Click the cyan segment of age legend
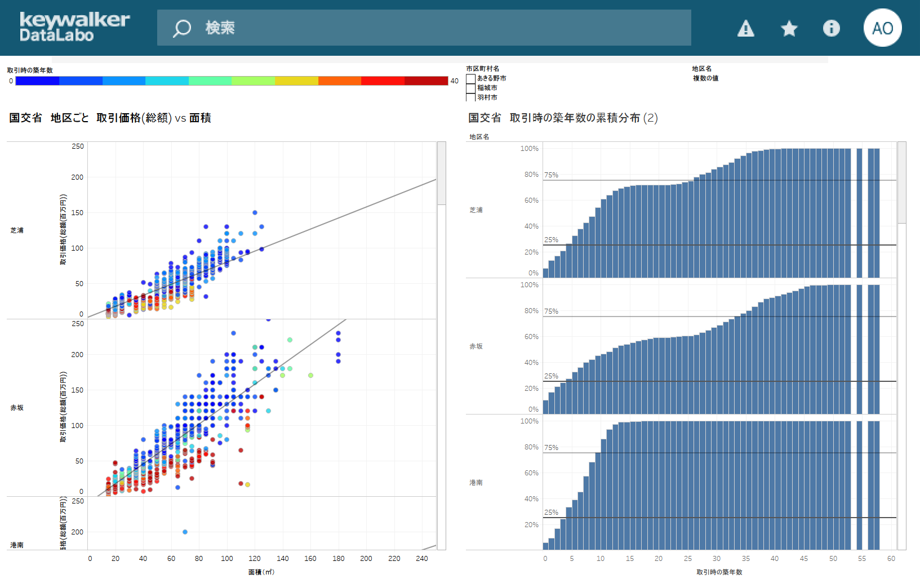 [167, 81]
